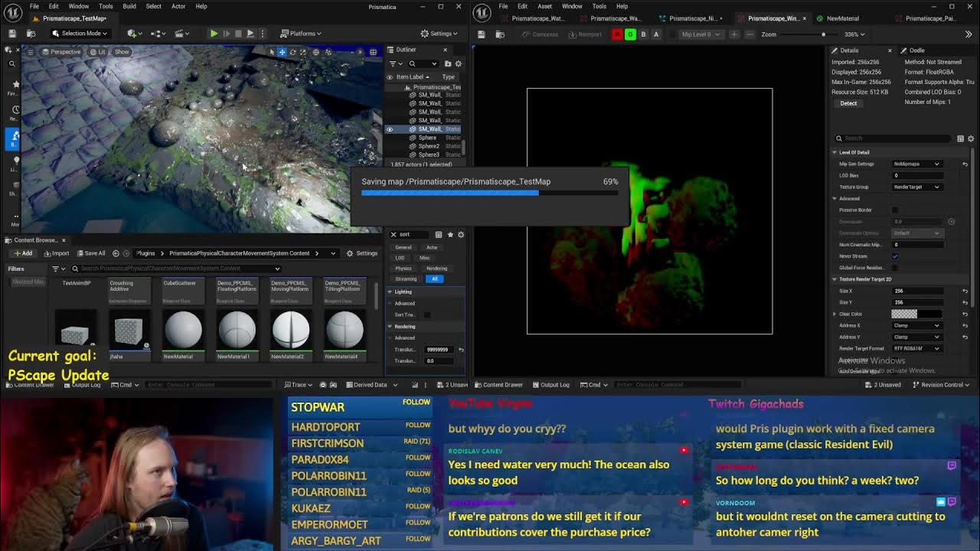Open the Build menu

[x=129, y=6]
